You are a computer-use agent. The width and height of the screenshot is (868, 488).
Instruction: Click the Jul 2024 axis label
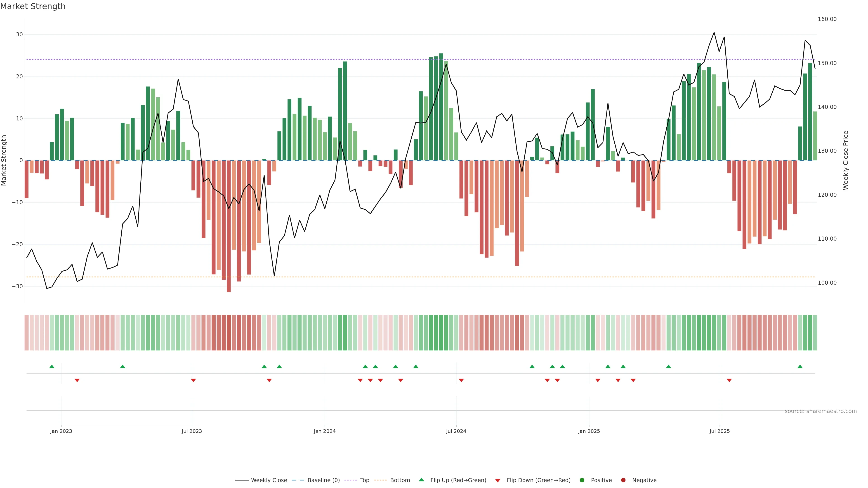[x=456, y=431]
